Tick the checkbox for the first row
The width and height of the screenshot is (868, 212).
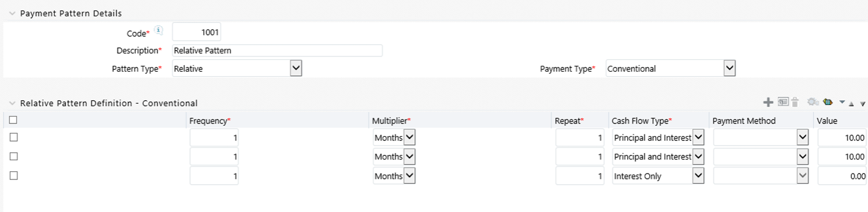[x=13, y=137]
